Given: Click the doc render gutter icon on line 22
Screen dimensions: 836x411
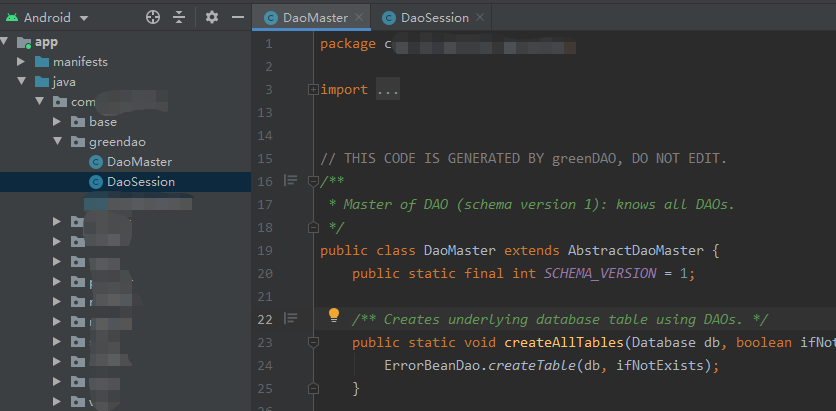Looking at the screenshot, I should [x=290, y=319].
